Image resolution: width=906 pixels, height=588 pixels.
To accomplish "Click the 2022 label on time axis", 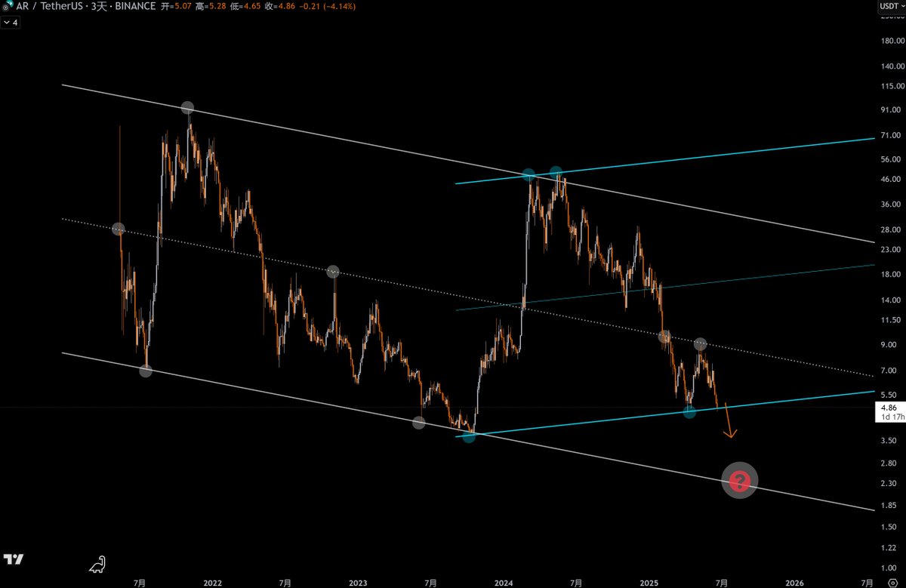I will click(212, 583).
